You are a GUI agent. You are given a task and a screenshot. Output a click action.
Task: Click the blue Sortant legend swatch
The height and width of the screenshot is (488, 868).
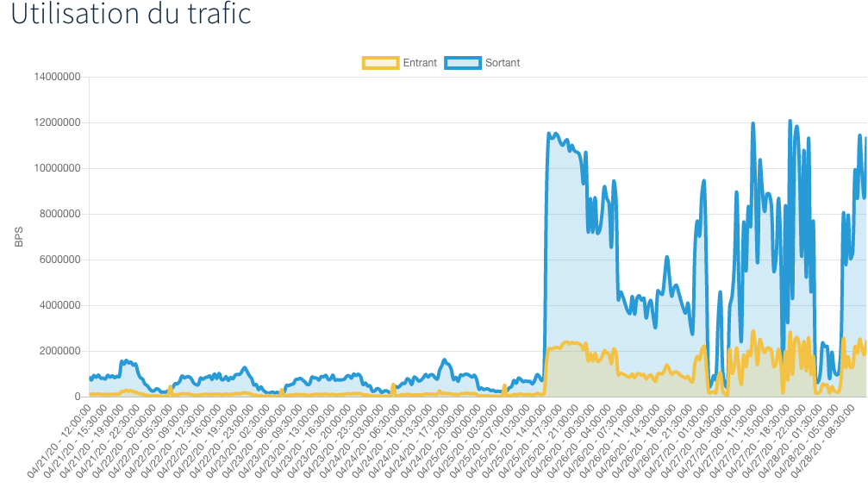[x=463, y=63]
